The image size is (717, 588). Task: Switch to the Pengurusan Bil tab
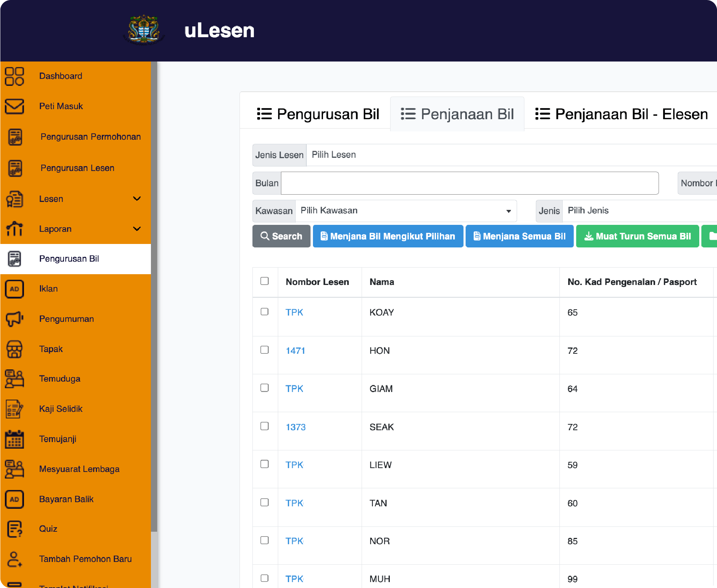(318, 114)
